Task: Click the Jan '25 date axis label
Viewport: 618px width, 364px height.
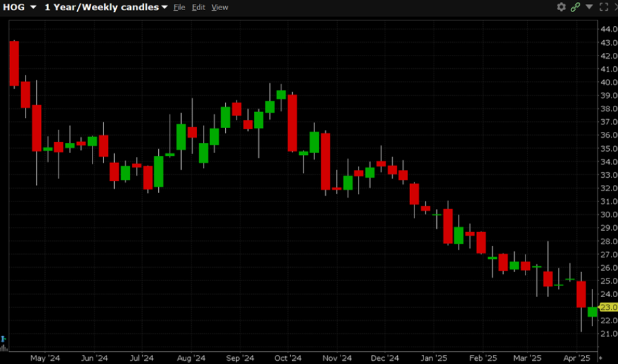Action: [x=434, y=358]
